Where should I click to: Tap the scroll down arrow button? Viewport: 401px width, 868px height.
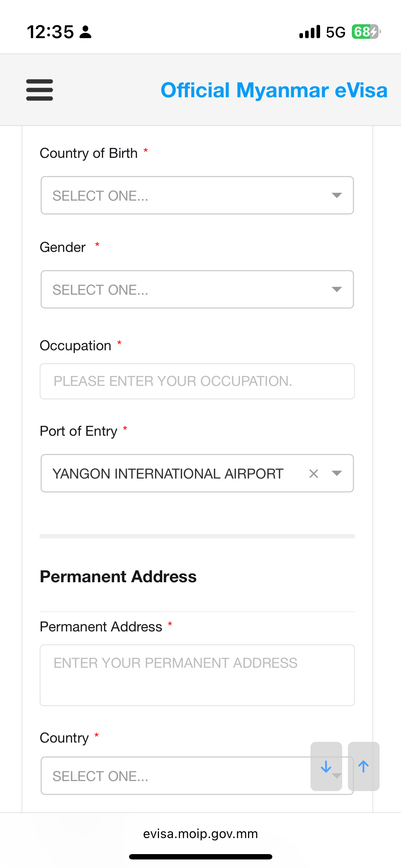326,766
